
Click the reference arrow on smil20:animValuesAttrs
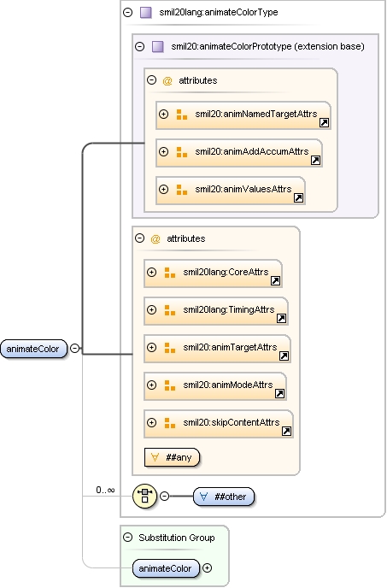tap(298, 197)
